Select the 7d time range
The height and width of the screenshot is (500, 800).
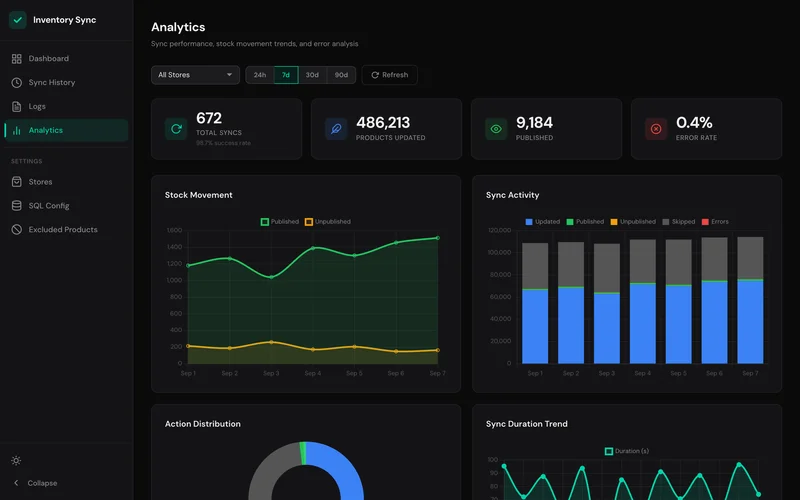[286, 75]
